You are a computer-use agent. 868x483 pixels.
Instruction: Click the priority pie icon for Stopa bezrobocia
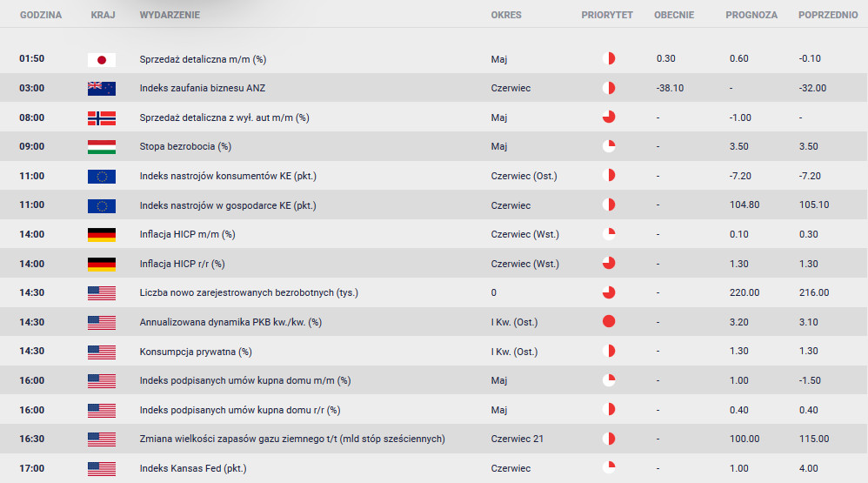pyautogui.click(x=609, y=146)
